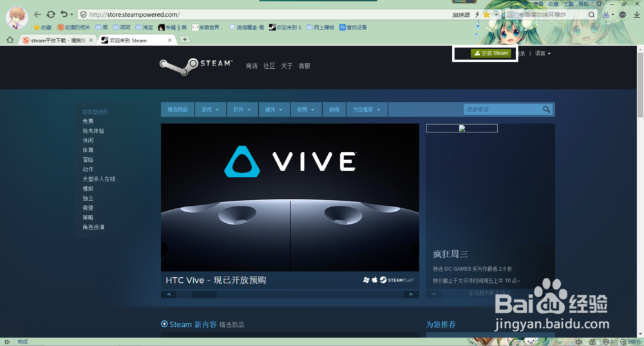Expand the 游戏 dropdown in store nav
This screenshot has height=346, width=644.
(210, 109)
